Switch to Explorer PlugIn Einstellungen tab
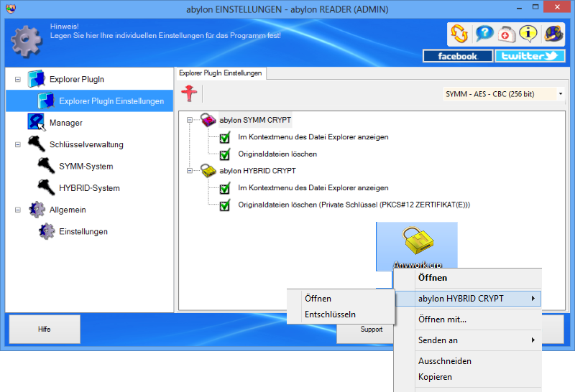Screen dimensions: 575x392 click(x=220, y=73)
